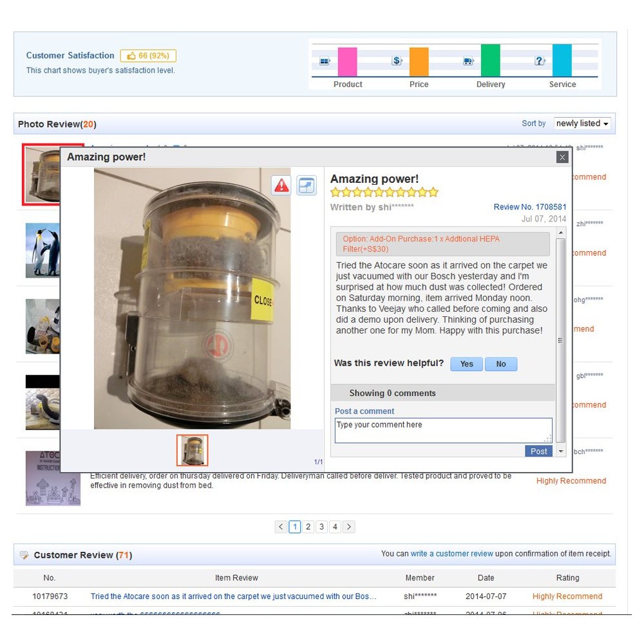
Task: Open the newly listed sort dropdown
Action: [x=582, y=123]
